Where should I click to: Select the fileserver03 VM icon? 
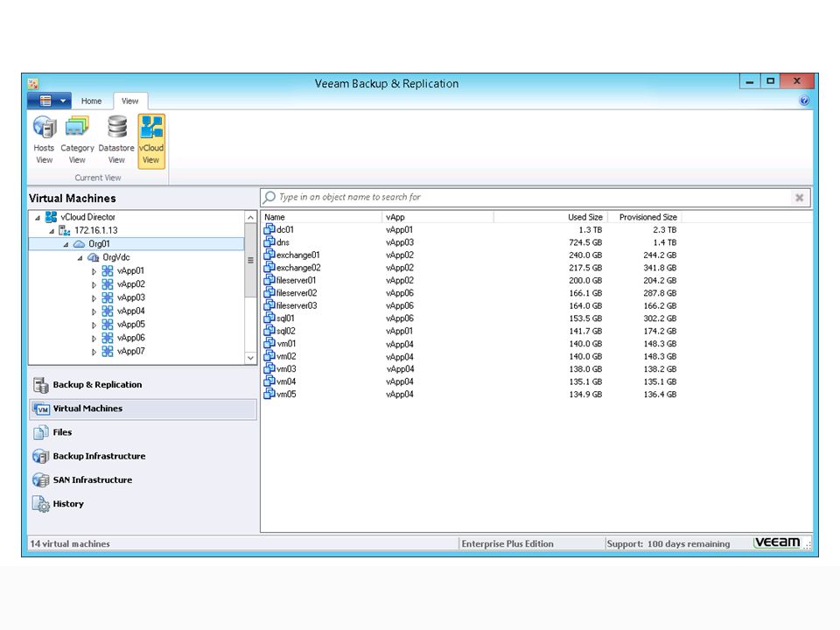[x=269, y=305]
